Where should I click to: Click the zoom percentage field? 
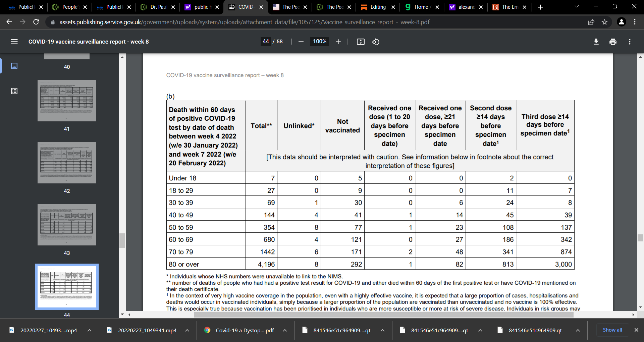coord(320,42)
